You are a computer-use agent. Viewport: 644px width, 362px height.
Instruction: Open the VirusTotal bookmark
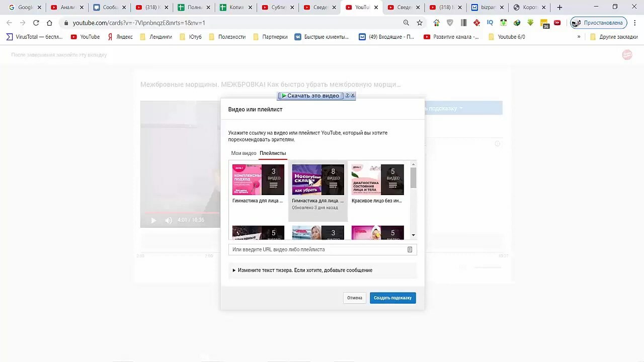pyautogui.click(x=34, y=37)
